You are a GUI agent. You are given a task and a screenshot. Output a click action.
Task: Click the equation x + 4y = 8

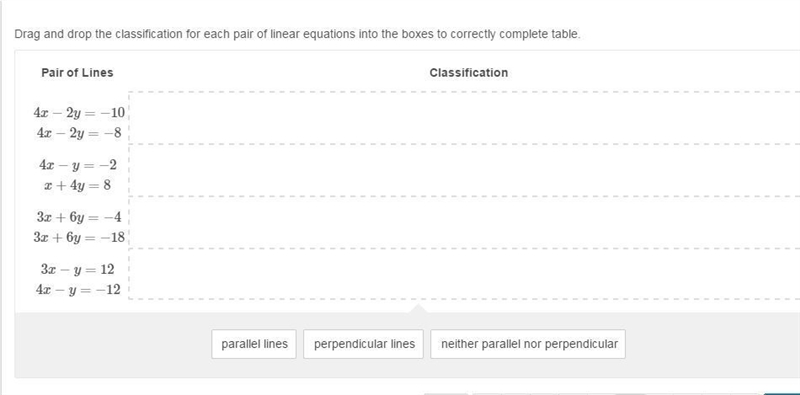78,185
